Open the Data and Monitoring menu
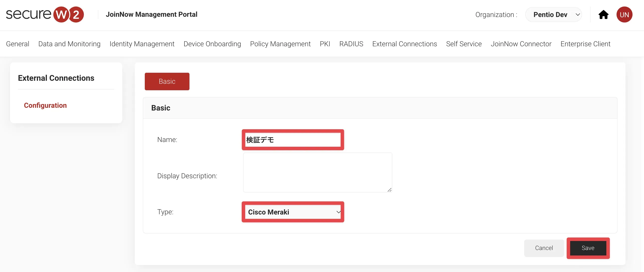 click(x=69, y=44)
